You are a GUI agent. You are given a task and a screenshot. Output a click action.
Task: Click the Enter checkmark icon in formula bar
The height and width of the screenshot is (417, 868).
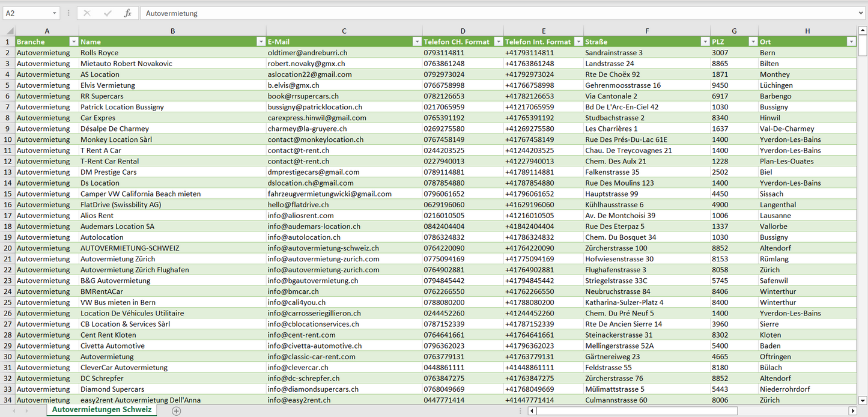(108, 13)
